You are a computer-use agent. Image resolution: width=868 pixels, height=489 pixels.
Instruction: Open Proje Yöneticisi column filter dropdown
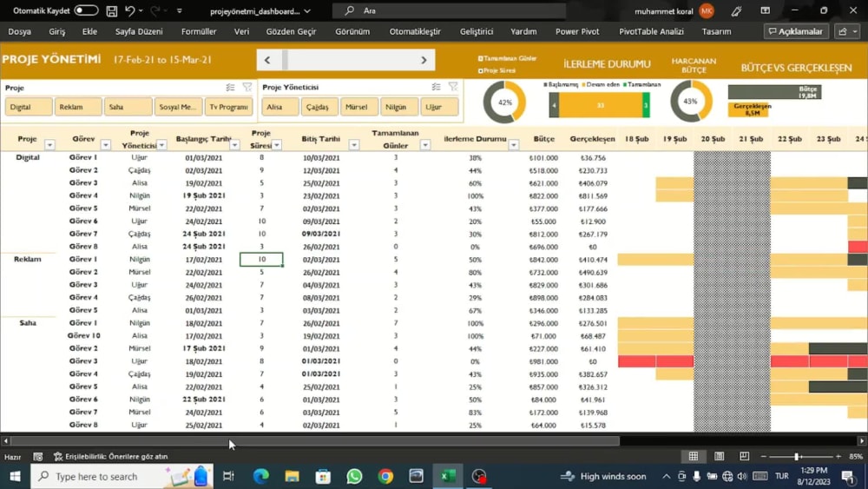point(161,145)
